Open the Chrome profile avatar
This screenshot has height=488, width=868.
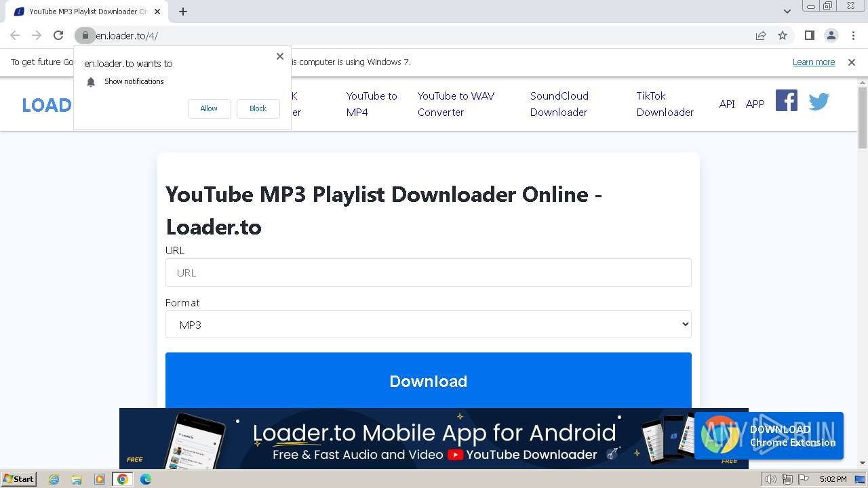[x=831, y=35]
